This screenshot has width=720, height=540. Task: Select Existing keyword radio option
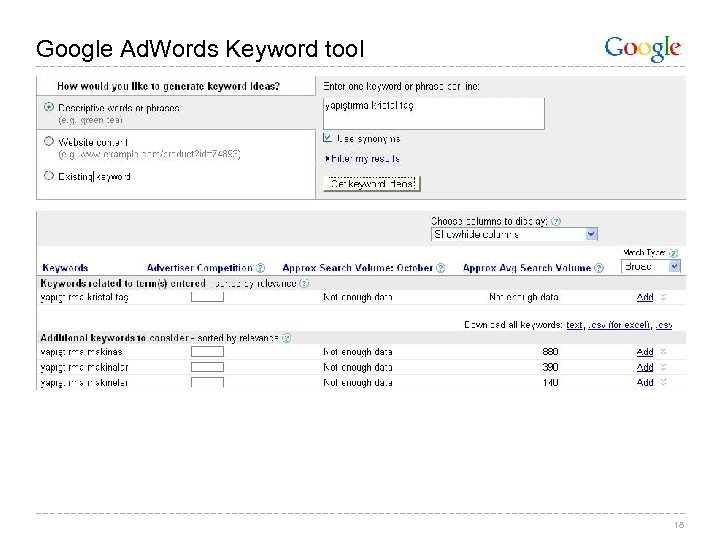49,176
